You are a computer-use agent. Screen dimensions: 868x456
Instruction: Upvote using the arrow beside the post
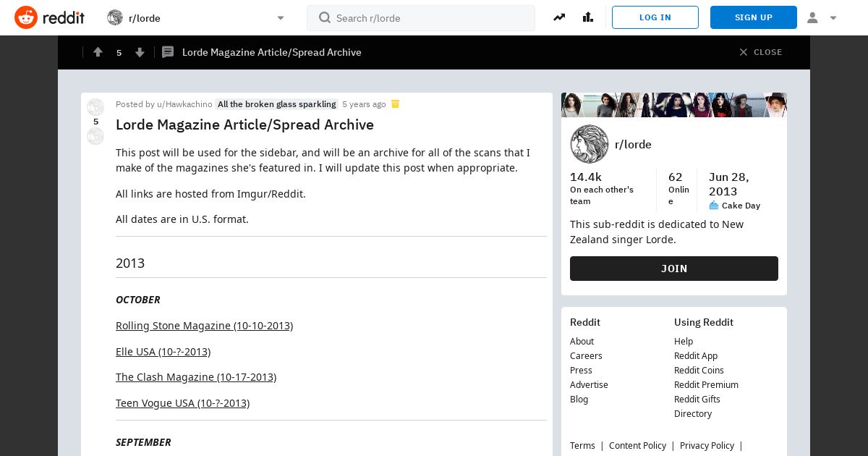95,108
